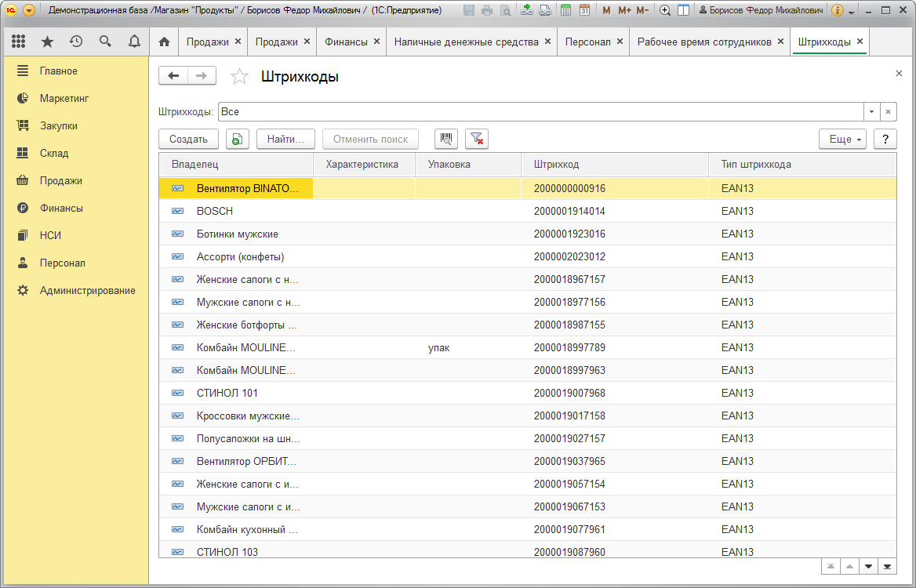Open the calculator from the title bar

565,10
